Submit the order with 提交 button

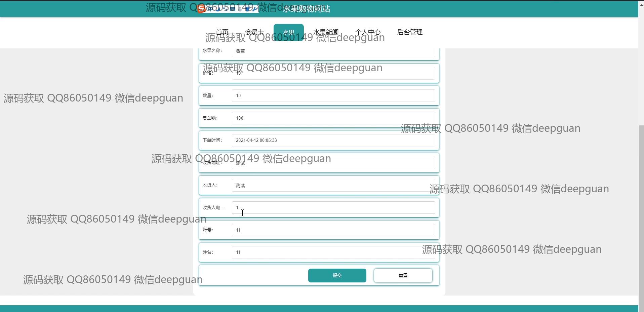click(337, 275)
